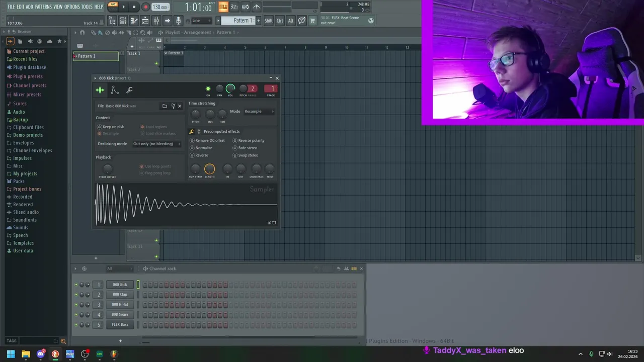Viewport: 644px width, 362px height.
Task: Open the VIEW menu
Action: click(x=58, y=7)
